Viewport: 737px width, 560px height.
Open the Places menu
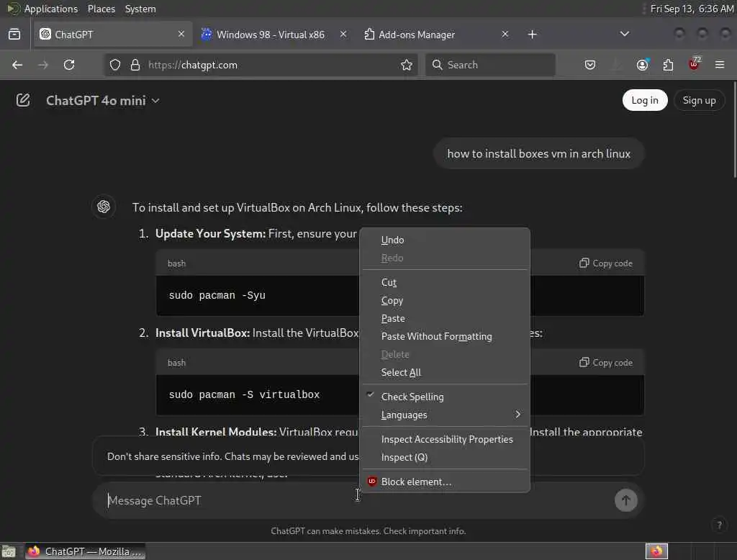coord(101,9)
